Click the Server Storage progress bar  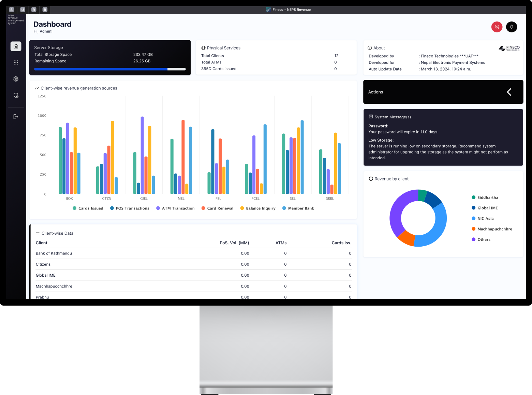109,69
